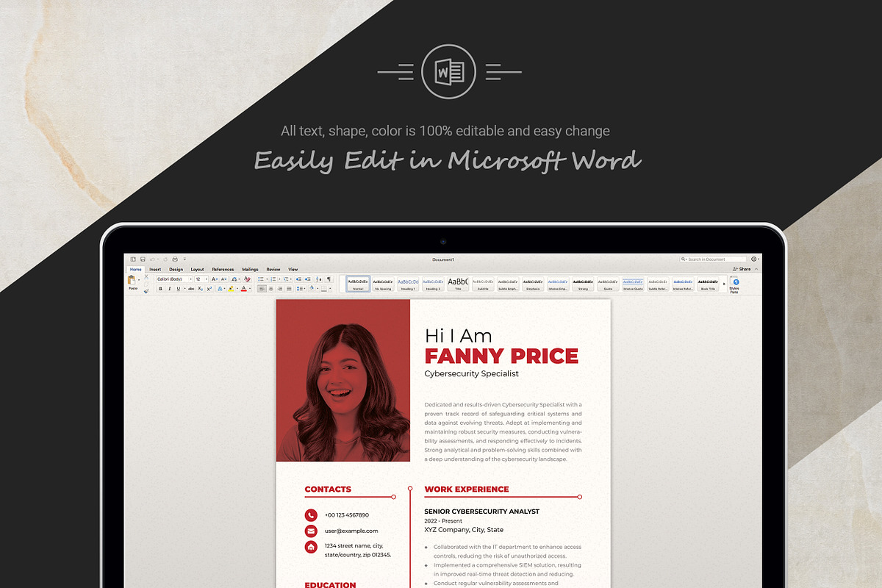
Task: Open the highlight color dropdown arrow
Action: point(237,289)
